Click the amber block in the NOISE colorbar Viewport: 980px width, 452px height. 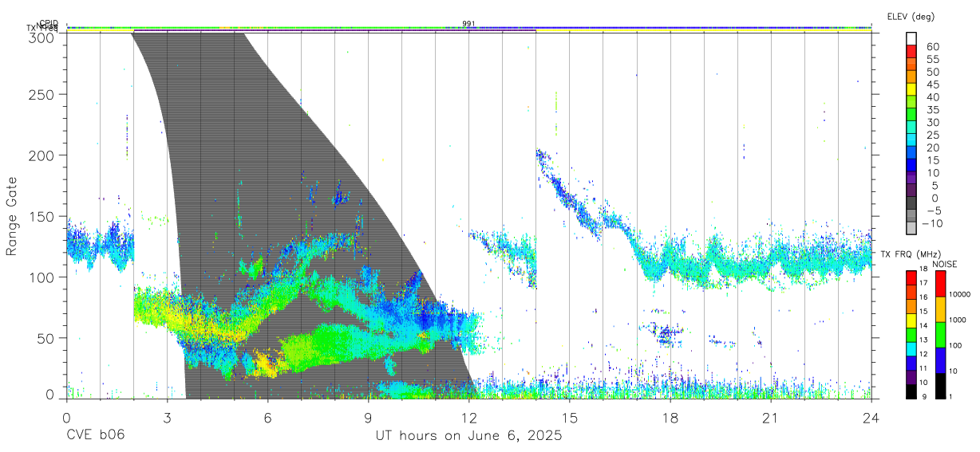point(940,309)
